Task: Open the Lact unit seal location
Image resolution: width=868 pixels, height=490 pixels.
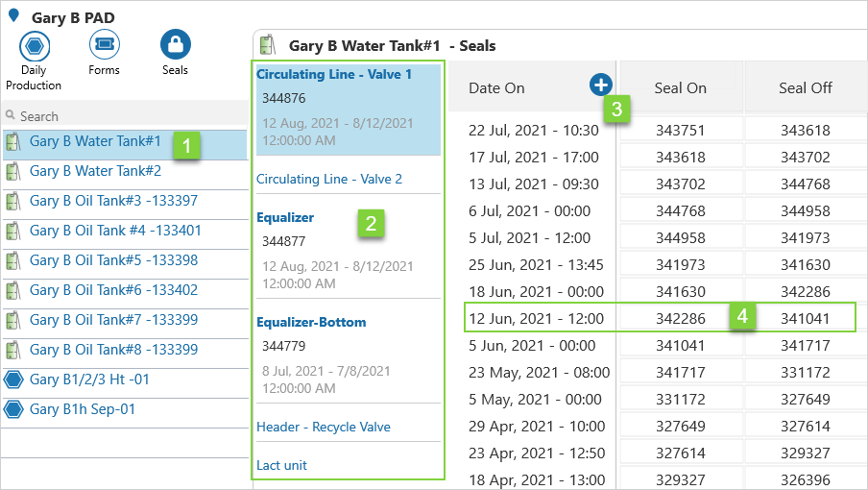Action: [x=281, y=465]
